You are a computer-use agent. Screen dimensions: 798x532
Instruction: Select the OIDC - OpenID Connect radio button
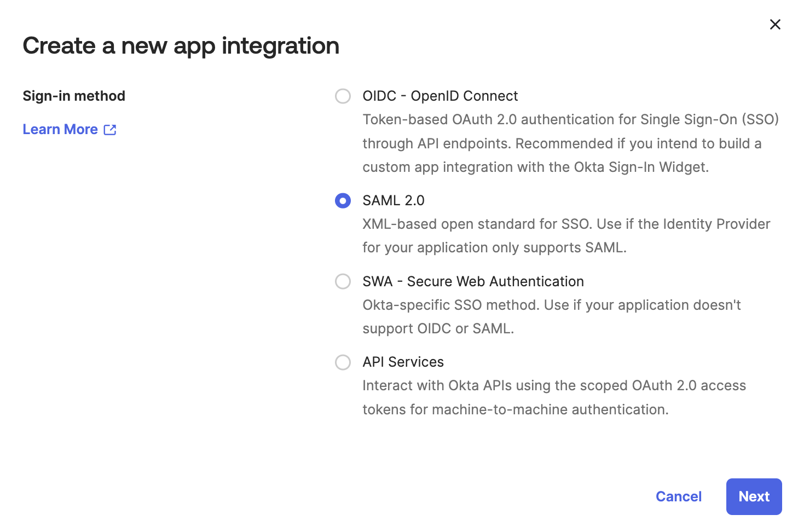click(x=343, y=96)
